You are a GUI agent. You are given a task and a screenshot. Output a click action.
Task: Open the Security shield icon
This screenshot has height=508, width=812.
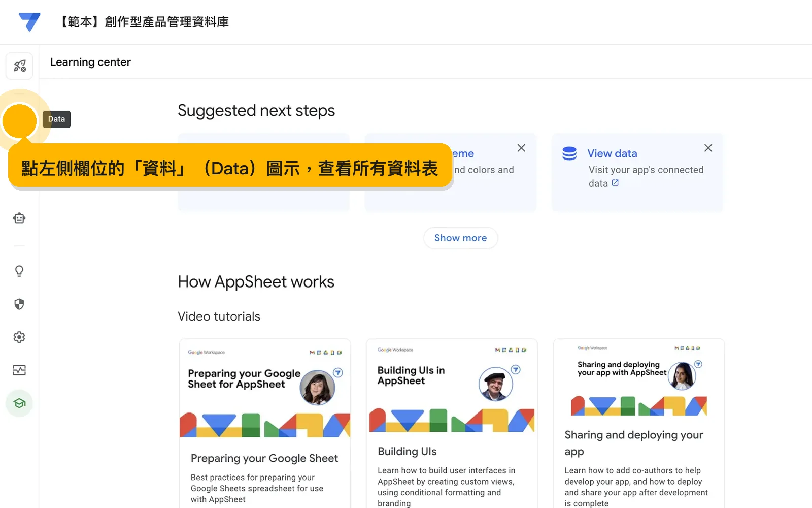19,304
